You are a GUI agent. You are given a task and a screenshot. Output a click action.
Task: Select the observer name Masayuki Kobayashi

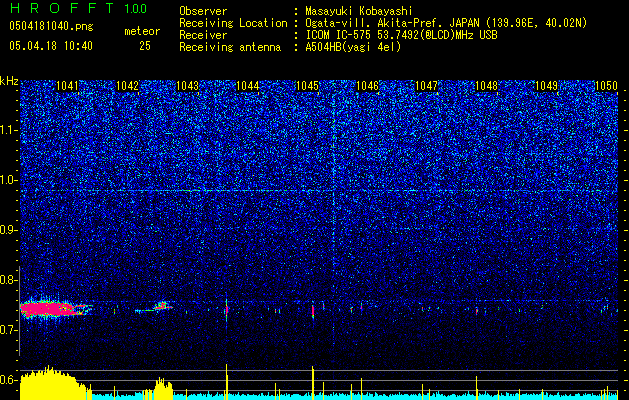click(359, 11)
